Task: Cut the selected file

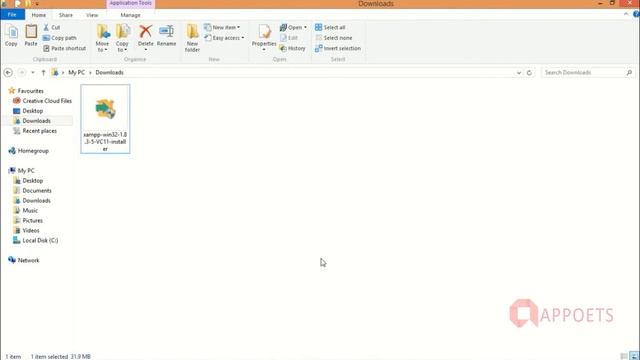Action: [x=51, y=27]
